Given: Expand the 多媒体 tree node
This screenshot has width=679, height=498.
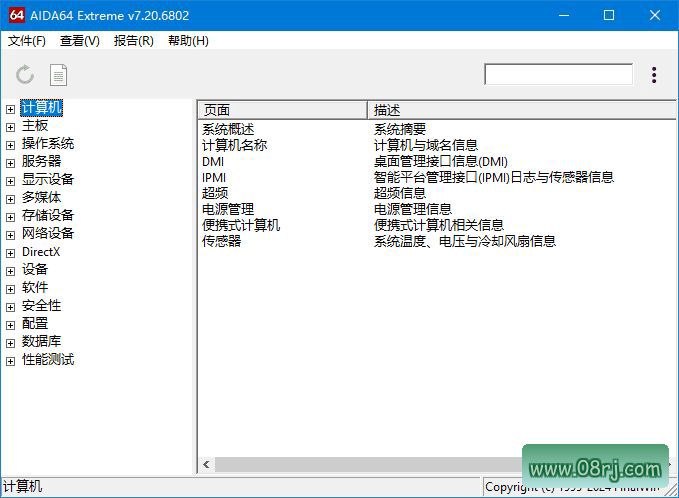Looking at the screenshot, I should 10,199.
